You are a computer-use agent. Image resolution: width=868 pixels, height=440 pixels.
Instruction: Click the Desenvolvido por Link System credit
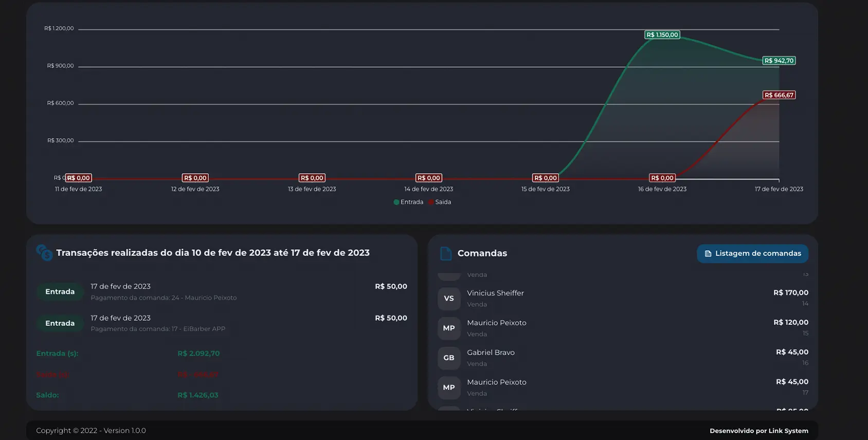click(x=759, y=431)
